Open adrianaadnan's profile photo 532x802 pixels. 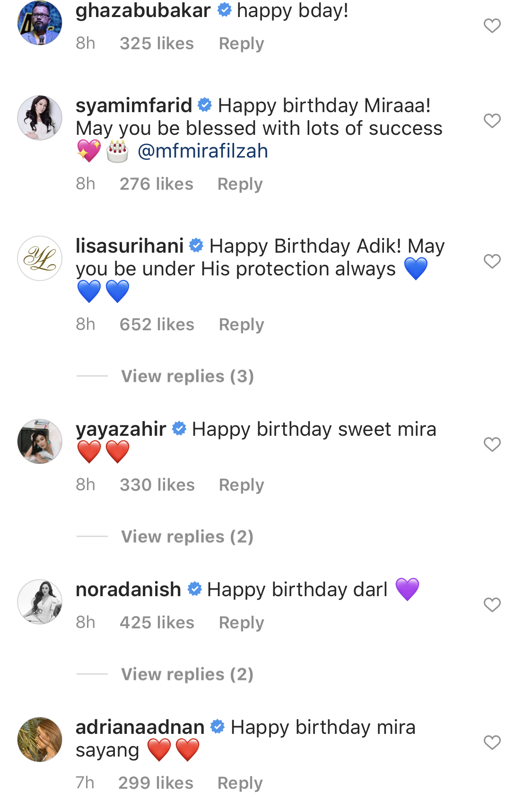[x=40, y=740]
